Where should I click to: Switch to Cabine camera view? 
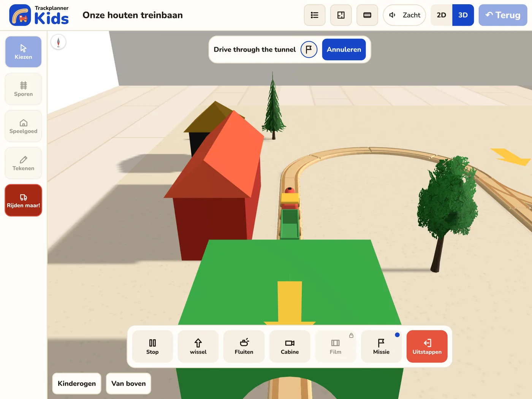click(x=290, y=346)
